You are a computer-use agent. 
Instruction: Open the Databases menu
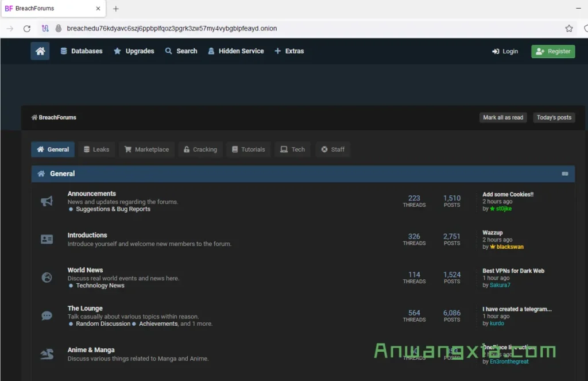pyautogui.click(x=82, y=51)
